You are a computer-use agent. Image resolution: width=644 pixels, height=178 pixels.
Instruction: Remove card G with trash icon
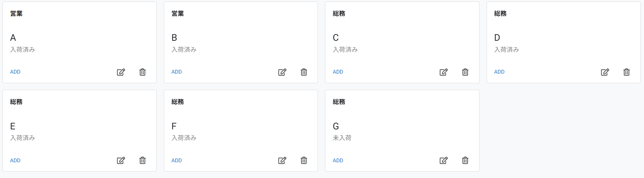tap(465, 160)
